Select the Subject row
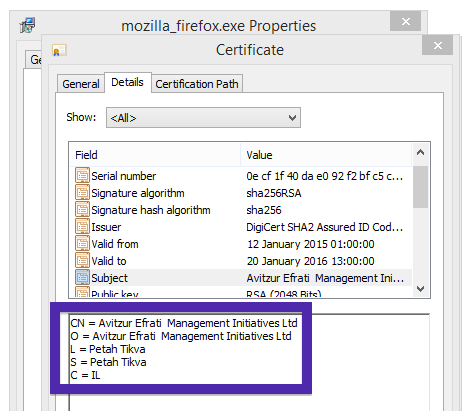The width and height of the screenshot is (474, 411). tap(241, 277)
